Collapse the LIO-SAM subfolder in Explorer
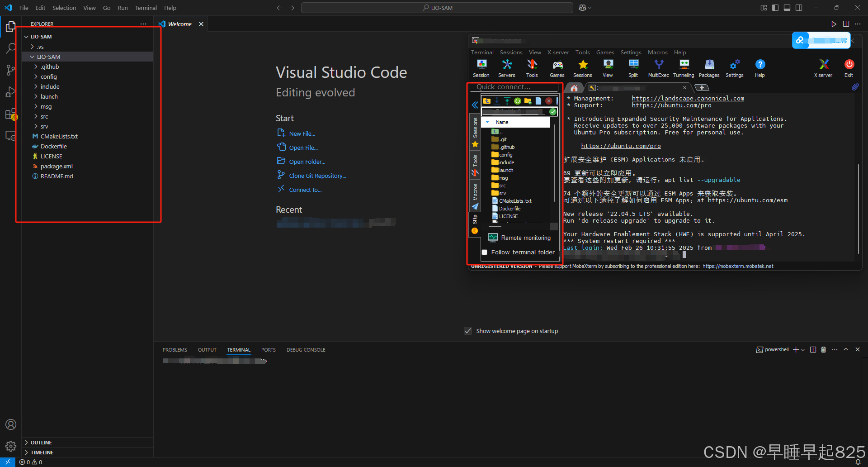This screenshot has height=467, width=868. point(32,57)
